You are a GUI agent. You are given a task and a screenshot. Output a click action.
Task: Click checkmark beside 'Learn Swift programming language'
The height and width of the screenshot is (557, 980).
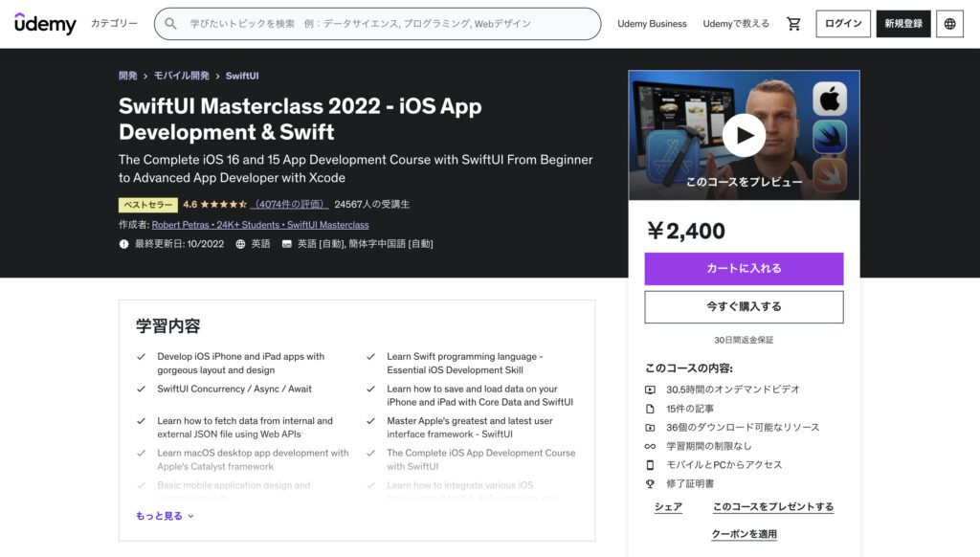(370, 357)
